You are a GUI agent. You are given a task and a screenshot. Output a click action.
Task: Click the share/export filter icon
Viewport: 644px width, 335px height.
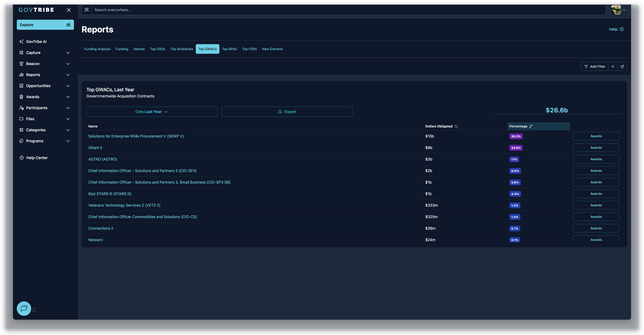pyautogui.click(x=622, y=66)
